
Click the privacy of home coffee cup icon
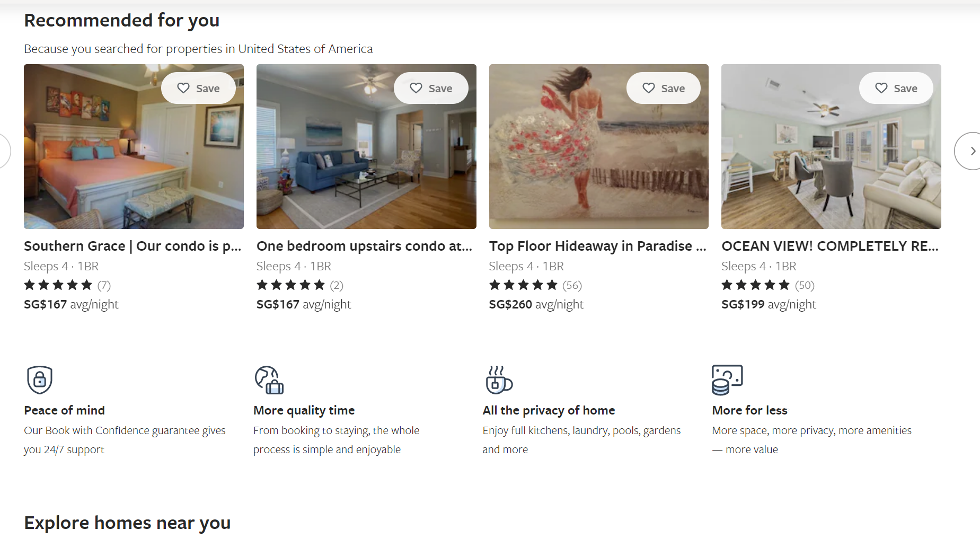[x=499, y=380]
